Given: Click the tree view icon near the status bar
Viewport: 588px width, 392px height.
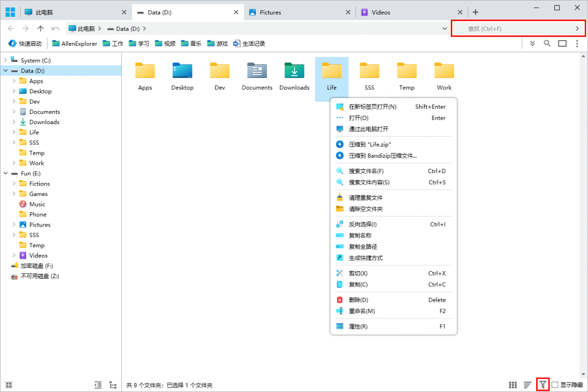Looking at the screenshot, I should coord(113,384).
